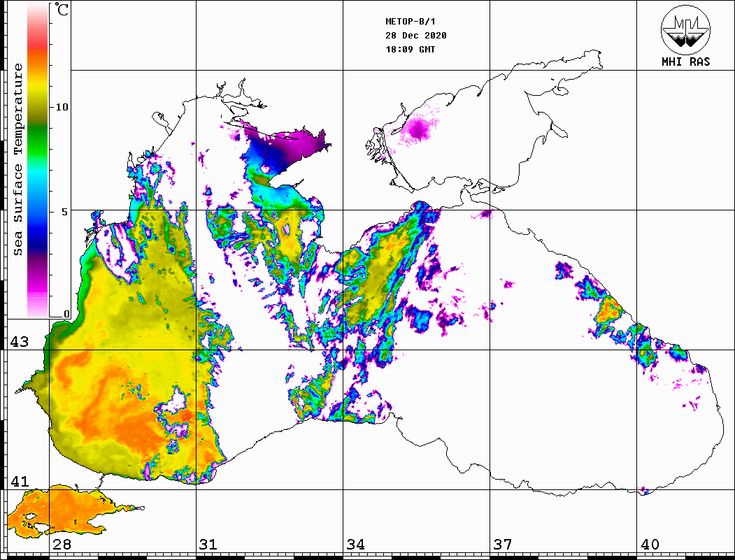Click the '28 Dec 2020' date text
Viewport: 735px width, 560px height.
click(x=416, y=36)
